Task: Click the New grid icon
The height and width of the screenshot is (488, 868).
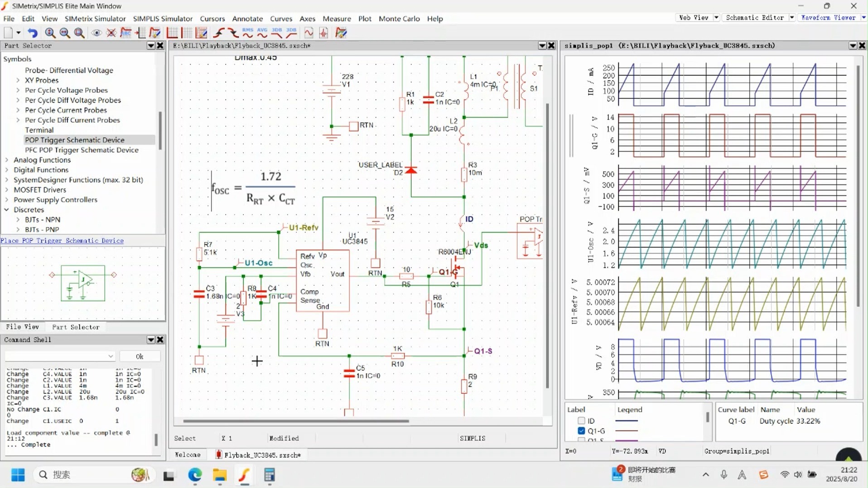Action: click(x=186, y=33)
